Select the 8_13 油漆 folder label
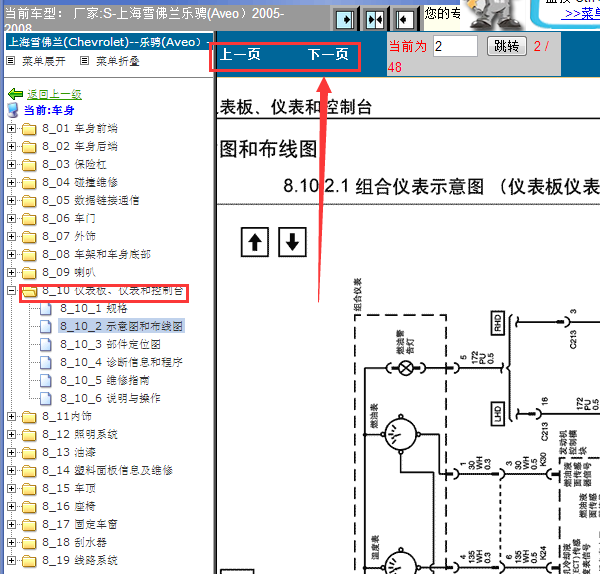 click(69, 453)
